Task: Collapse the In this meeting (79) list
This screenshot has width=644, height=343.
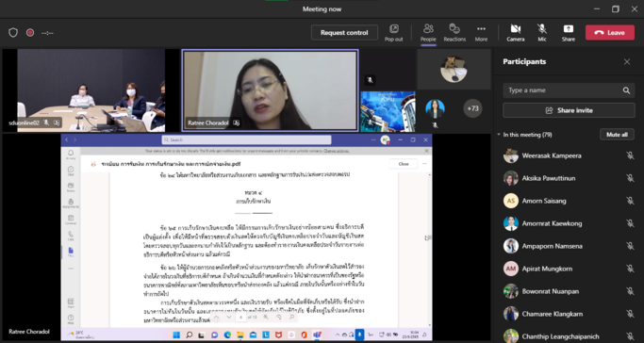Action: pos(499,135)
